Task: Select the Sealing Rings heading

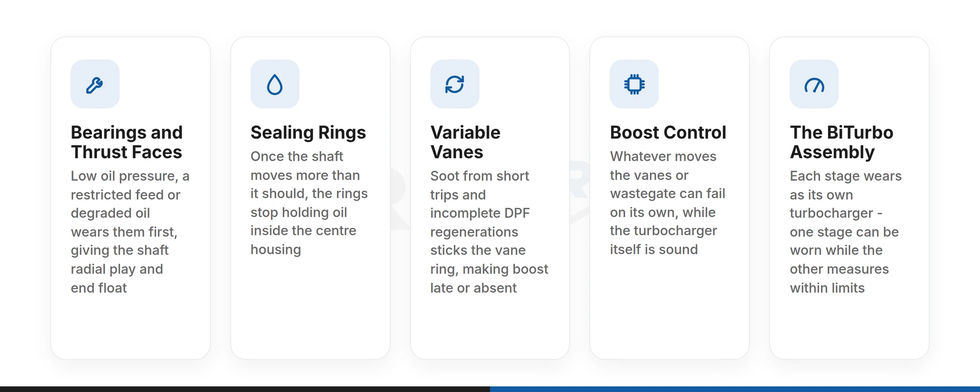Action: click(x=308, y=132)
